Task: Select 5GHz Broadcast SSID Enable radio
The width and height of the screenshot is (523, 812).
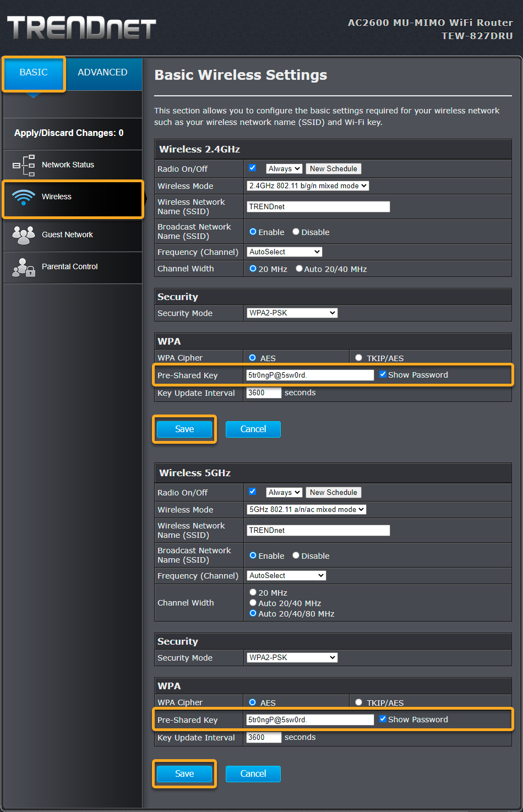Action: 253,555
